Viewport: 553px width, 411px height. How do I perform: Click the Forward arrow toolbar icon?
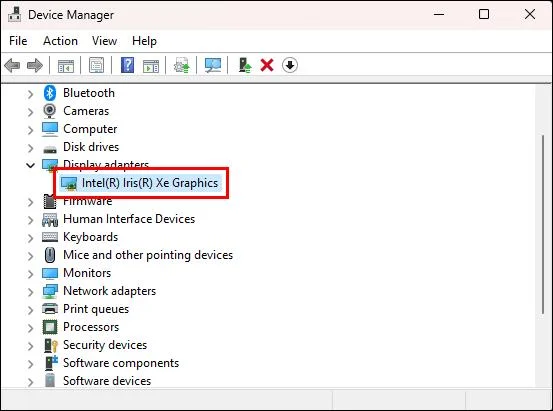pyautogui.click(x=35, y=65)
